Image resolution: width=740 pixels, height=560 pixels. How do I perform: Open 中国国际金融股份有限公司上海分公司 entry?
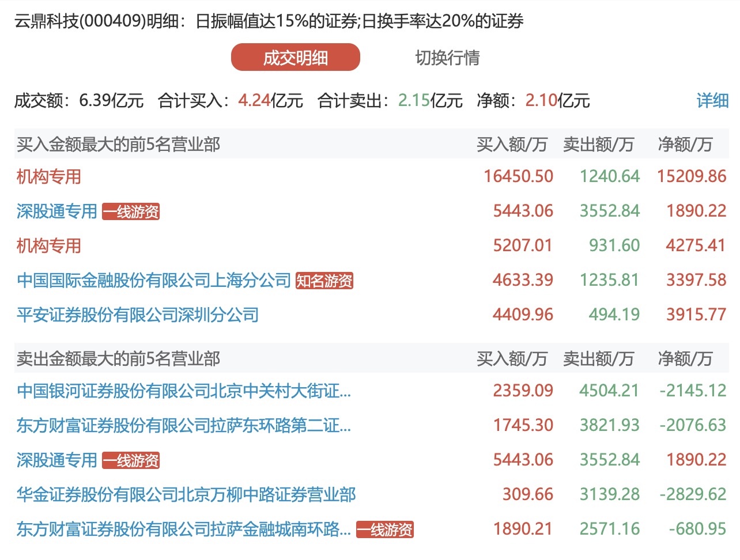click(154, 281)
